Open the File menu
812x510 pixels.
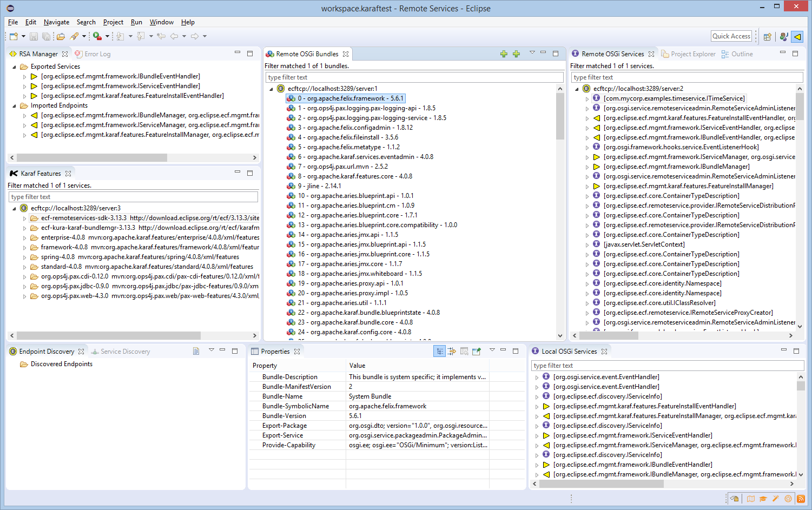(13, 22)
